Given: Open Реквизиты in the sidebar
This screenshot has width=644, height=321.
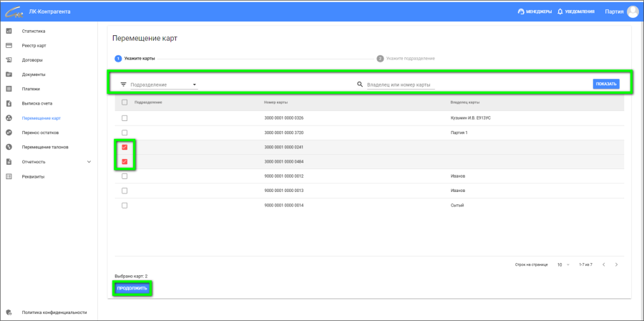Looking at the screenshot, I should tap(34, 176).
